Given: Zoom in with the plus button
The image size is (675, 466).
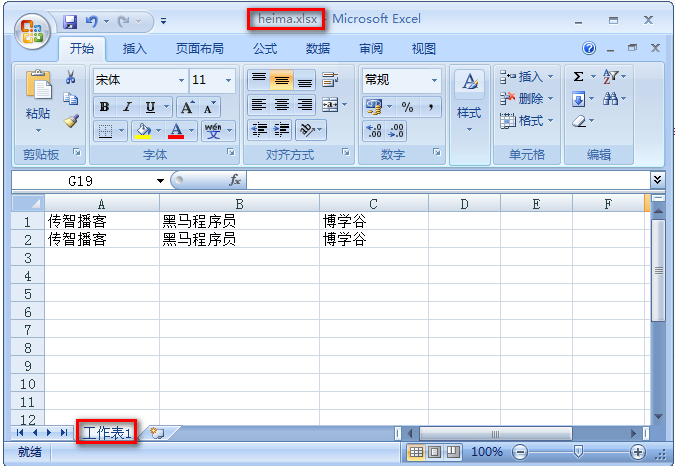Looking at the screenshot, I should (x=638, y=452).
